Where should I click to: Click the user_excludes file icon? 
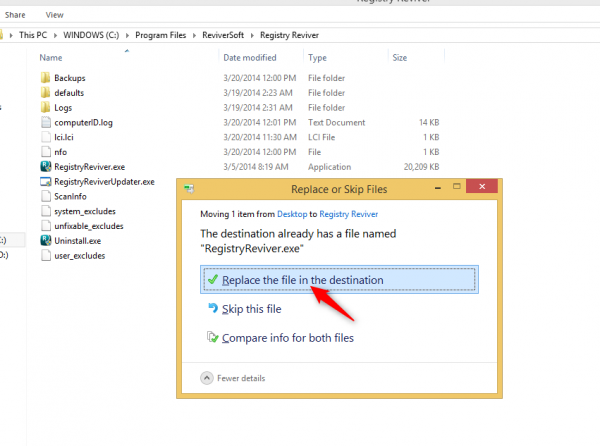coord(46,255)
